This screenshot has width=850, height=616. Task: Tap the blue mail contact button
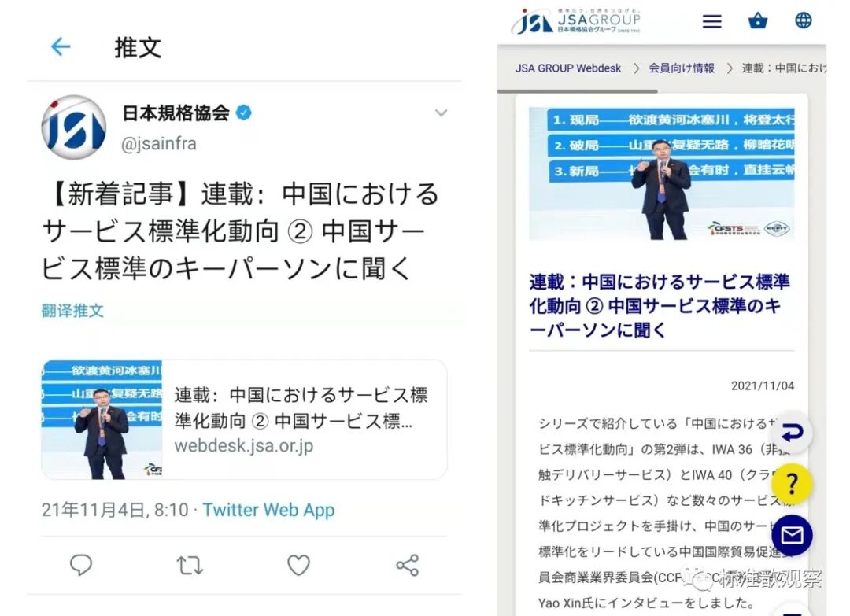pos(792,535)
